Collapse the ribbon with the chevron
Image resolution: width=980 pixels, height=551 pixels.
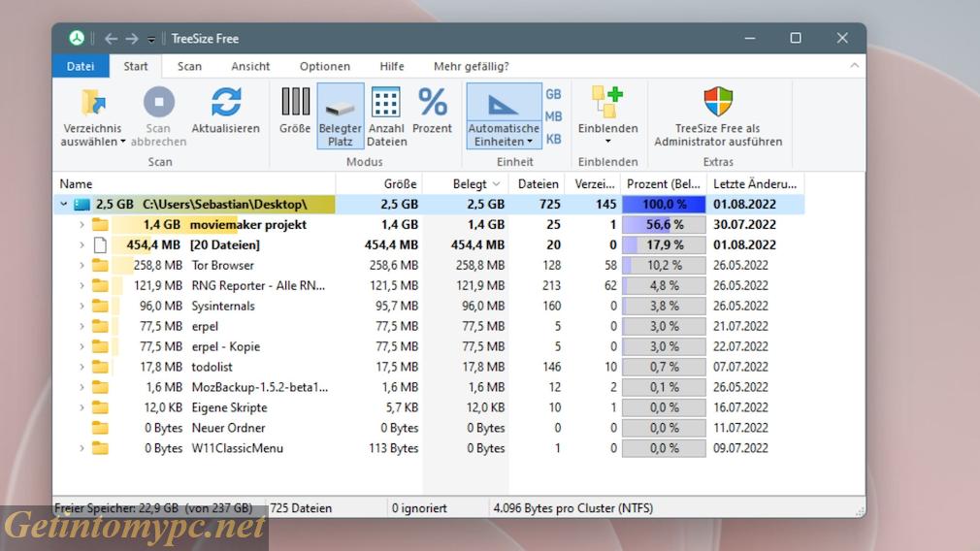(855, 66)
